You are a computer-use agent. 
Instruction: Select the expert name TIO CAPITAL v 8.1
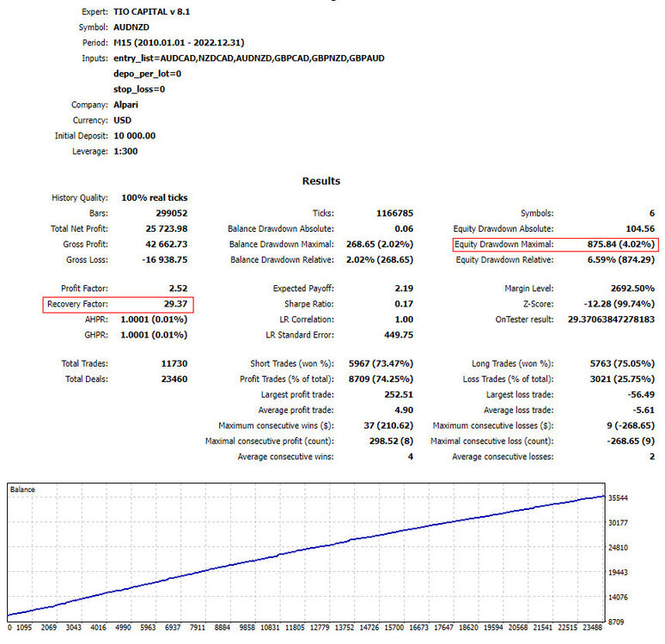(x=151, y=12)
